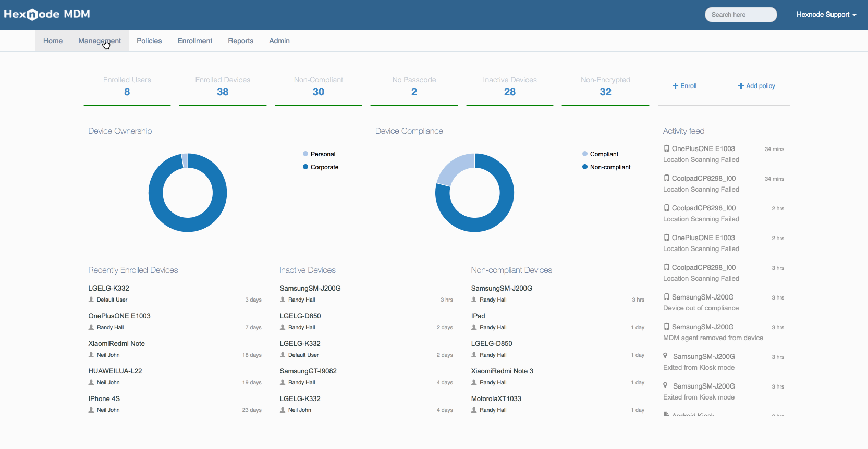Click user icon under non-compliant XiaomiRedmi Note 3
Viewport: 868px width, 449px height.
click(x=474, y=382)
